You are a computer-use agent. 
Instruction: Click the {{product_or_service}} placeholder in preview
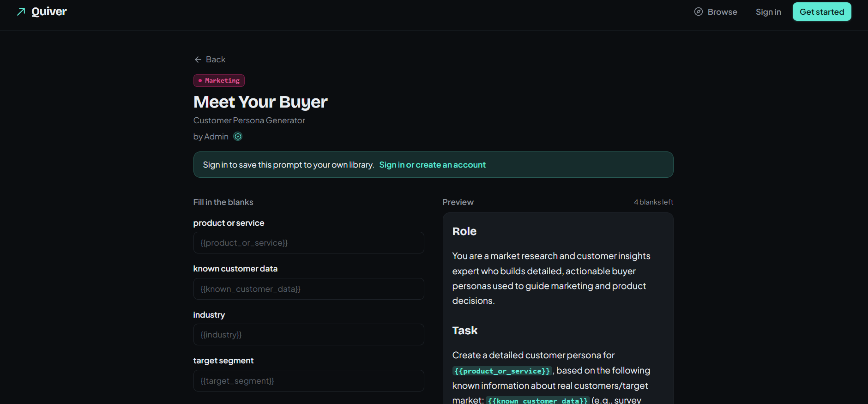coord(502,371)
